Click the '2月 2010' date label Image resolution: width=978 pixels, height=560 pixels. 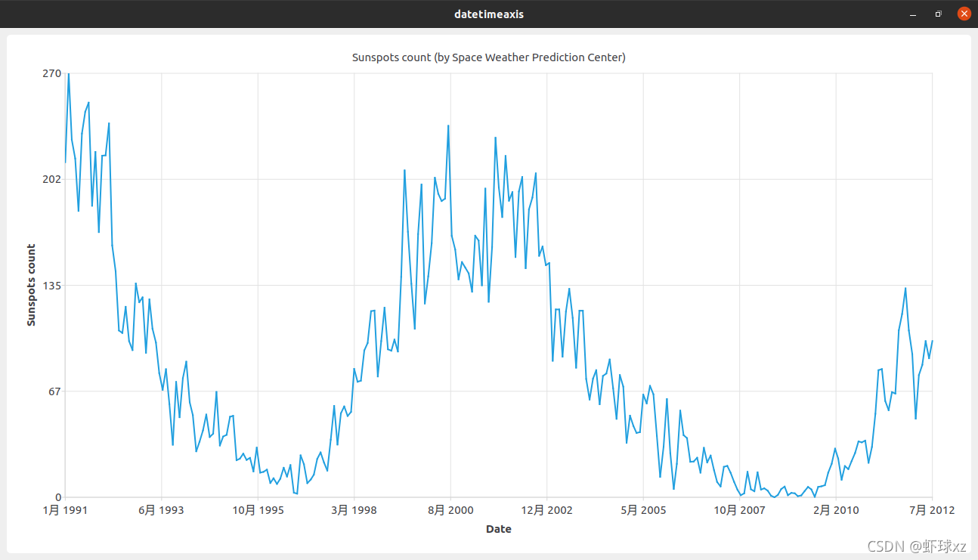coord(836,510)
